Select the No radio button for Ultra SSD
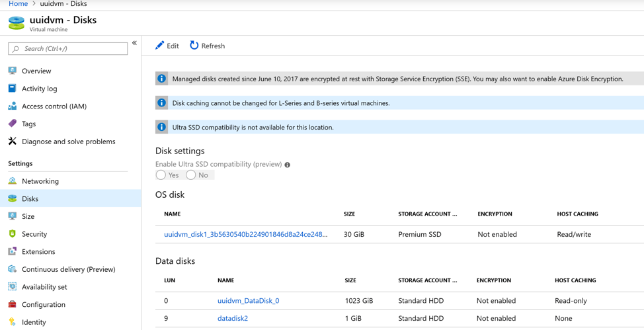The image size is (644, 330). [x=190, y=175]
